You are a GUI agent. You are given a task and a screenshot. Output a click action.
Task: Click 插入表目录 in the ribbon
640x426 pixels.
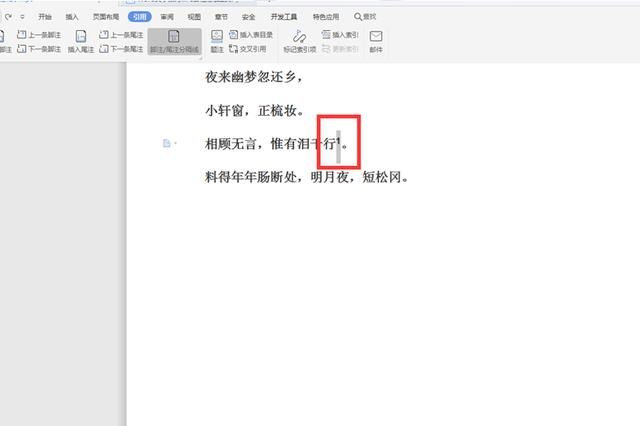click(251, 35)
